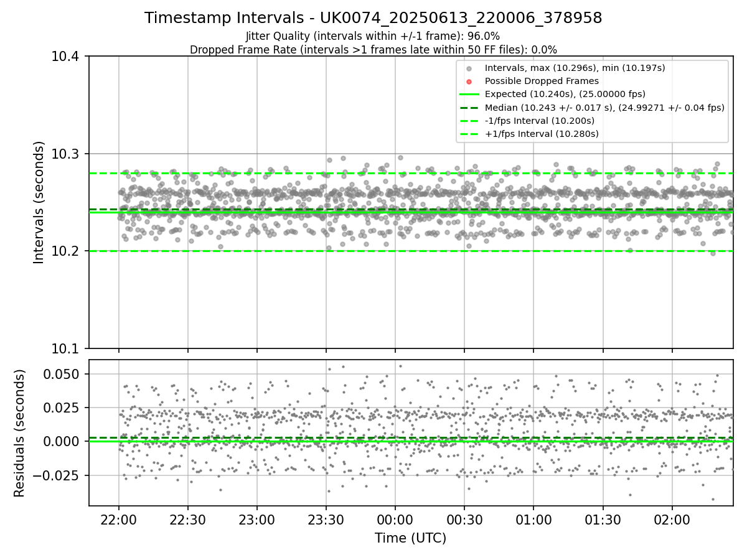Click the 'Time (UTC)' x-axis label

(x=410, y=538)
